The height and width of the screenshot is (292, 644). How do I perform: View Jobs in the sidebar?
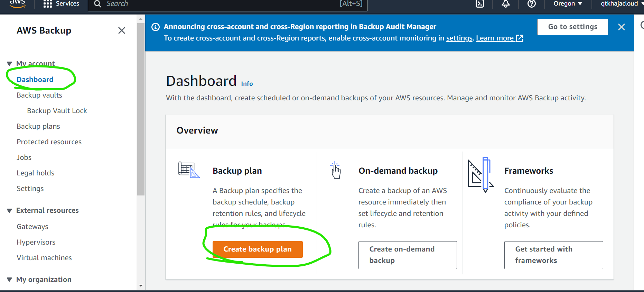(24, 157)
